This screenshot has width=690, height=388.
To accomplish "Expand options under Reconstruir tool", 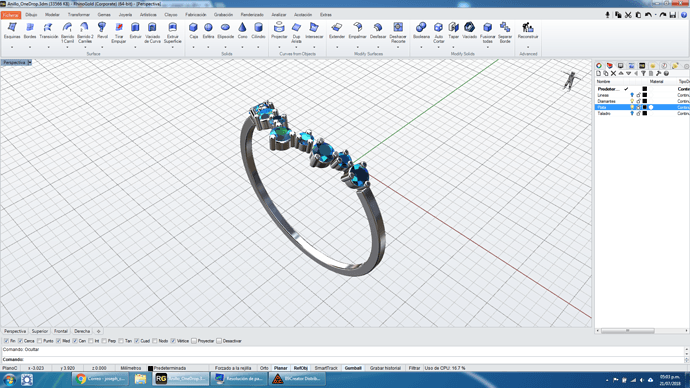I will pyautogui.click(x=528, y=47).
